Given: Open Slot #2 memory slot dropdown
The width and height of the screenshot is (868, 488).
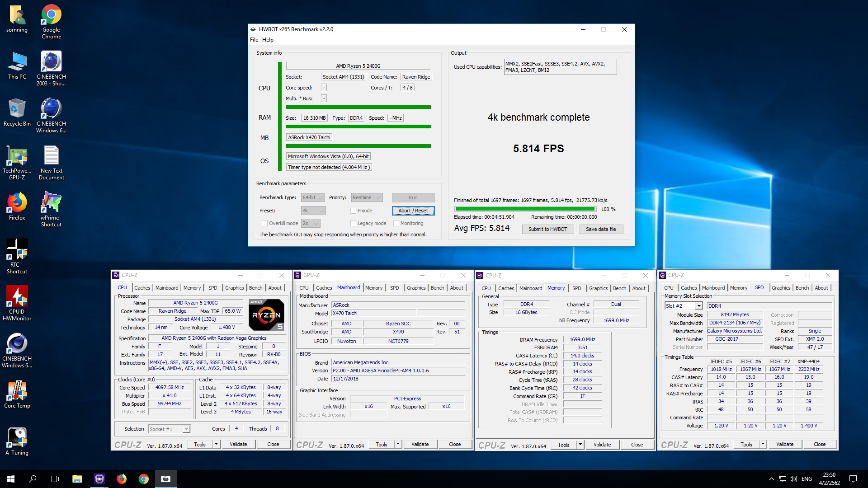Looking at the screenshot, I should coord(684,306).
